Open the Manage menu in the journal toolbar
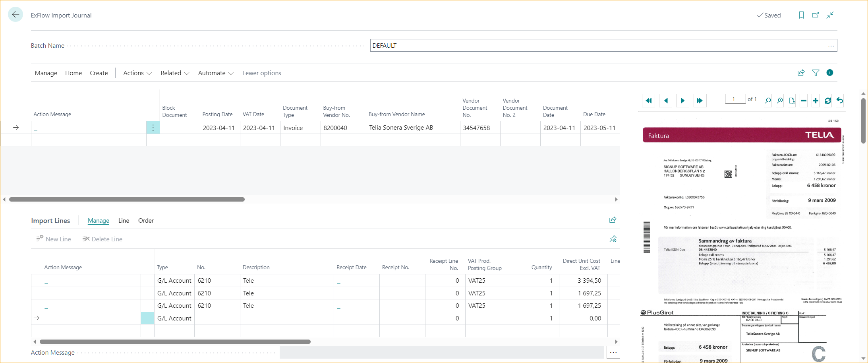This screenshot has height=363, width=868. point(46,73)
